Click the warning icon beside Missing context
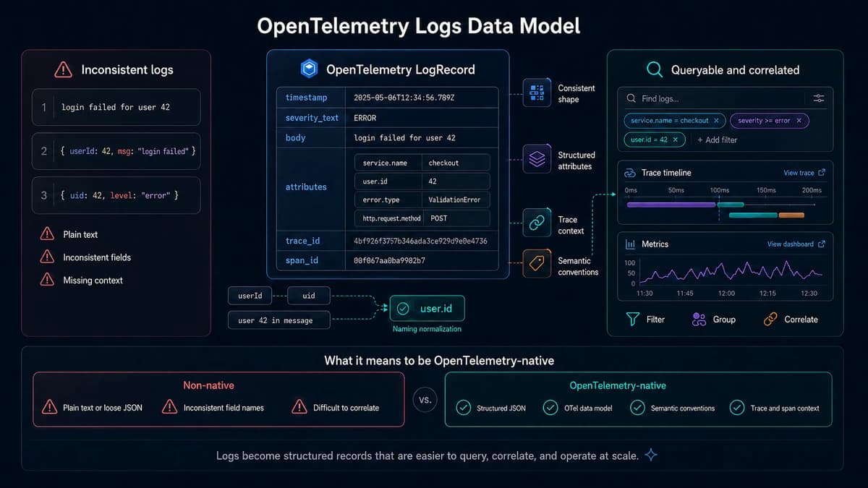 point(47,280)
